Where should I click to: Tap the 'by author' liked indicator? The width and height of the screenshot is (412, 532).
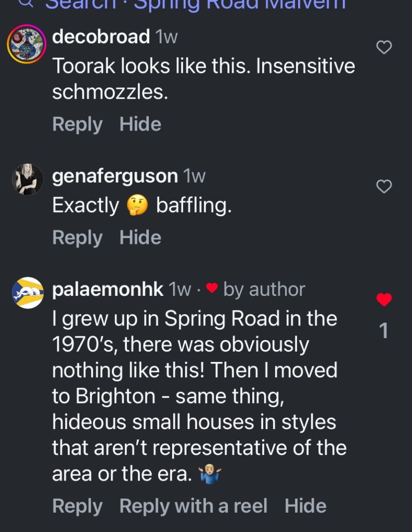(x=256, y=289)
